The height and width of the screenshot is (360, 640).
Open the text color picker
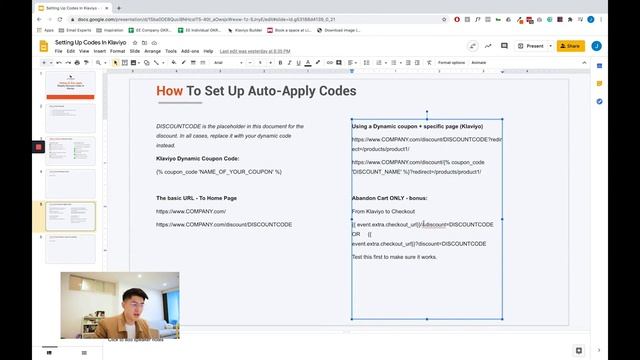tap(308, 62)
